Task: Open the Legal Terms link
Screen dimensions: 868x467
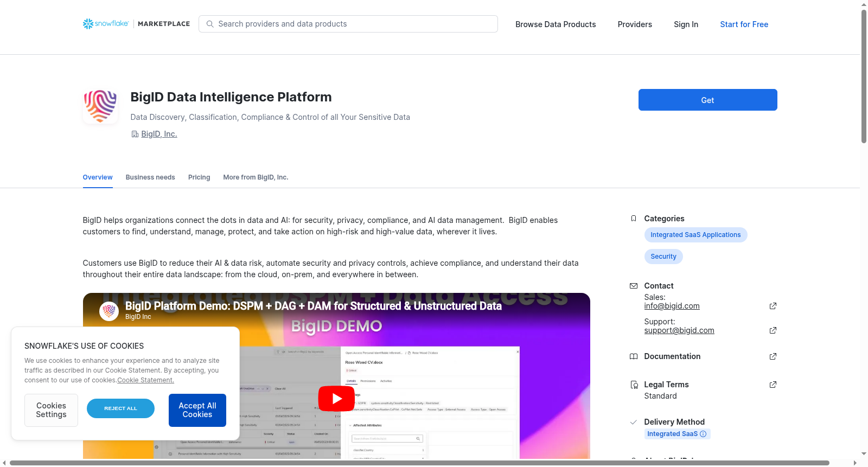Action: [x=666, y=385]
